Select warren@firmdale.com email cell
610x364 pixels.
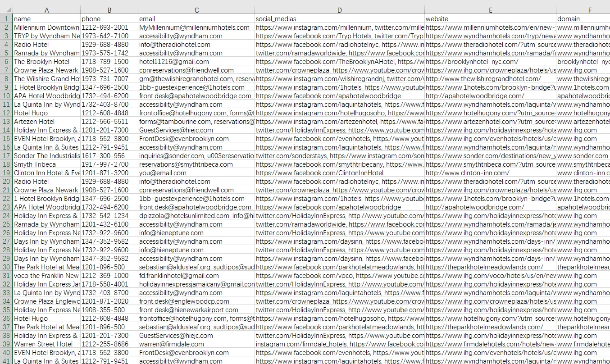[196, 344]
